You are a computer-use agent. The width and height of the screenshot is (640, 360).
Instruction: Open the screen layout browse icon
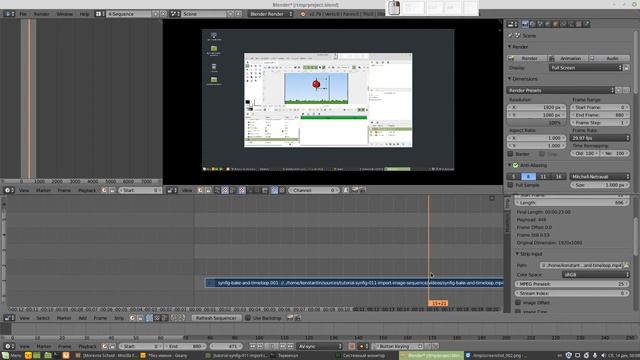click(x=100, y=14)
